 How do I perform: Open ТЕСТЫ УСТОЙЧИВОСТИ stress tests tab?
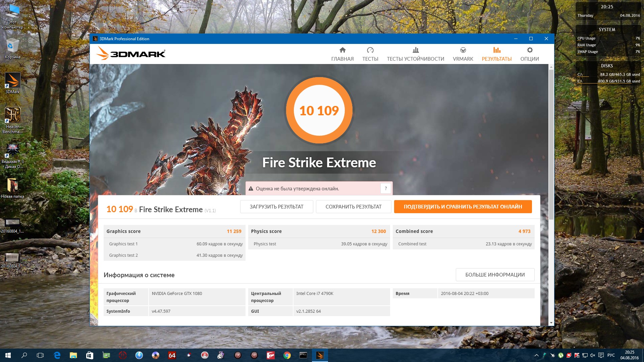(x=415, y=54)
